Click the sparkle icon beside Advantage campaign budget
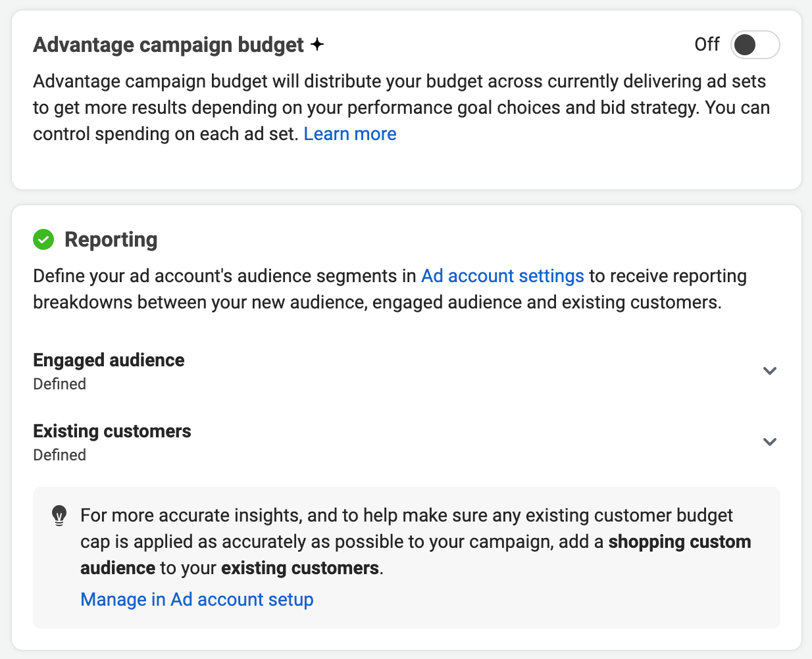This screenshot has width=812, height=659. (317, 44)
